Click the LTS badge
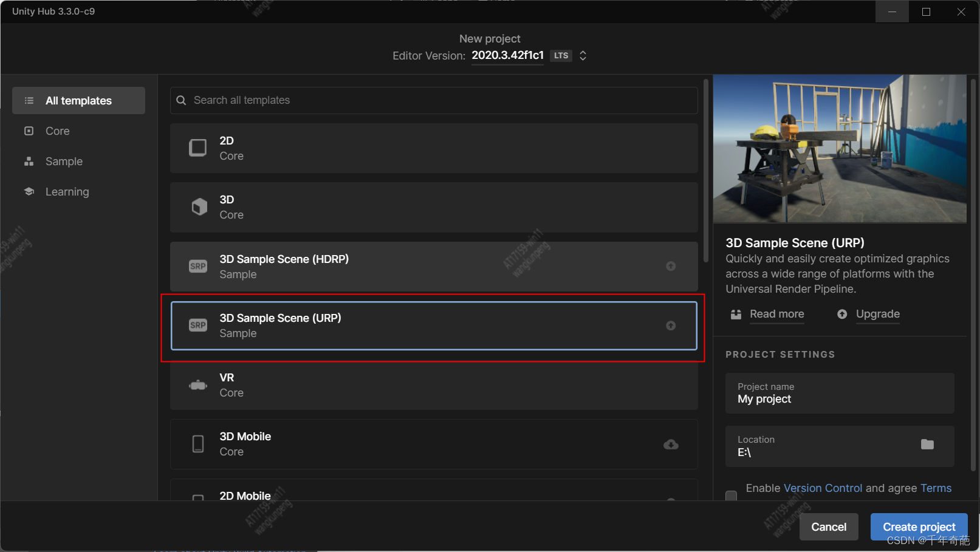 [561, 55]
